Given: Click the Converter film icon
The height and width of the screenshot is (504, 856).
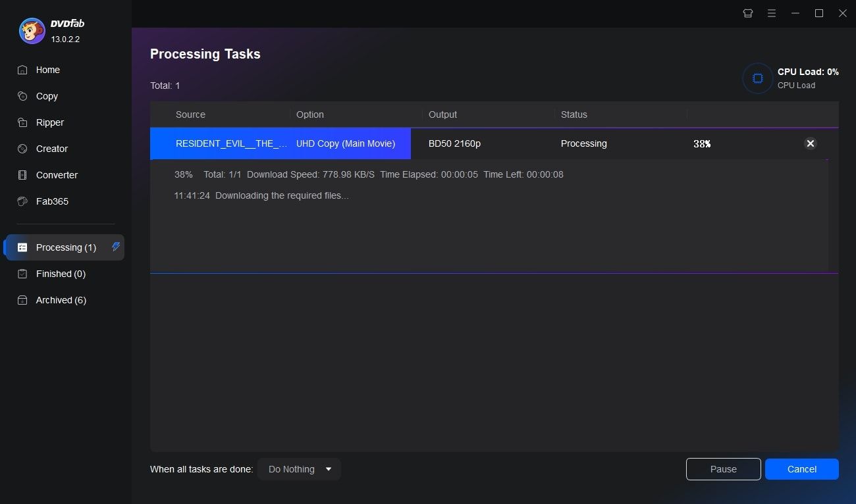Looking at the screenshot, I should (x=22, y=175).
